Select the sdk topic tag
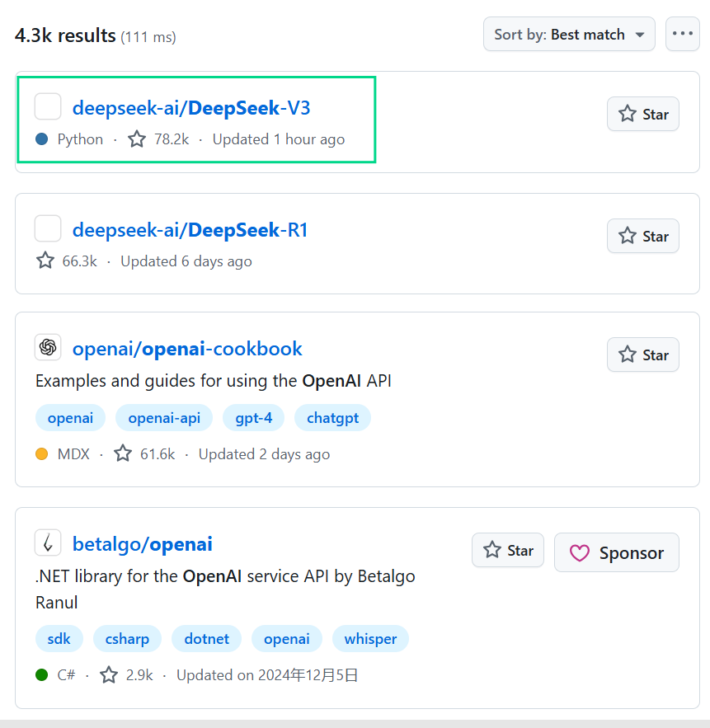 (59, 639)
